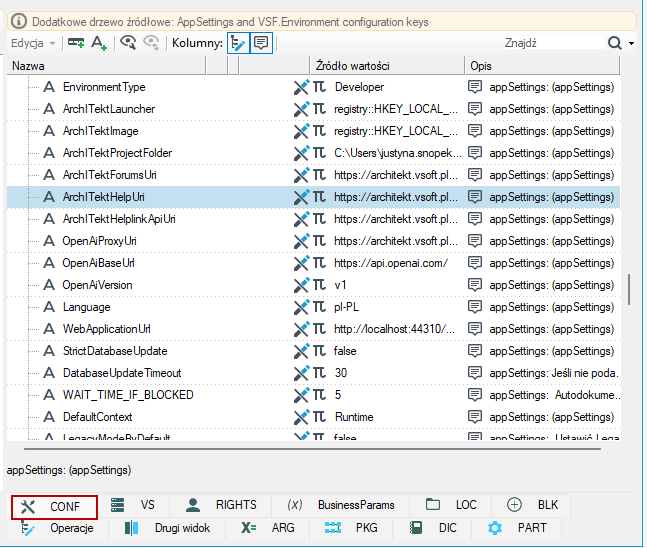This screenshot has width=647, height=548.
Task: Click the A icon of DefaultContext
Action: tap(49, 417)
